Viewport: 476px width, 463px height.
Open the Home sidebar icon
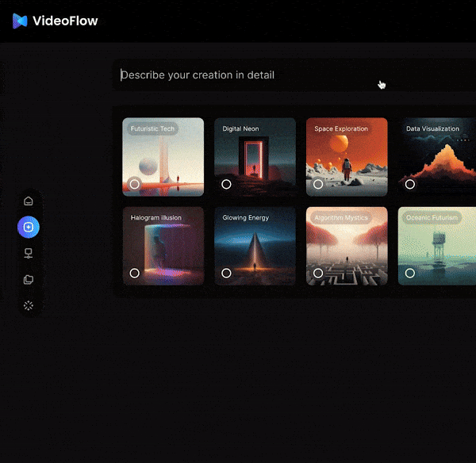coord(29,201)
